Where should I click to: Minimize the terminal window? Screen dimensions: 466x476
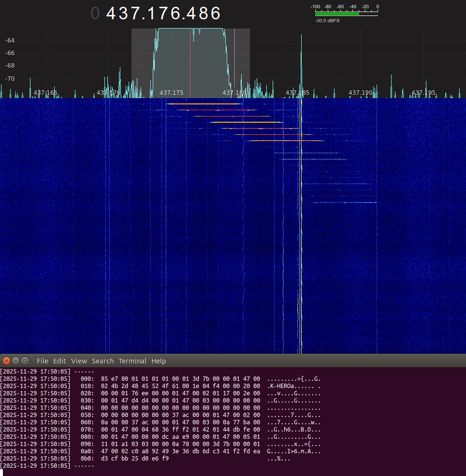16,361
